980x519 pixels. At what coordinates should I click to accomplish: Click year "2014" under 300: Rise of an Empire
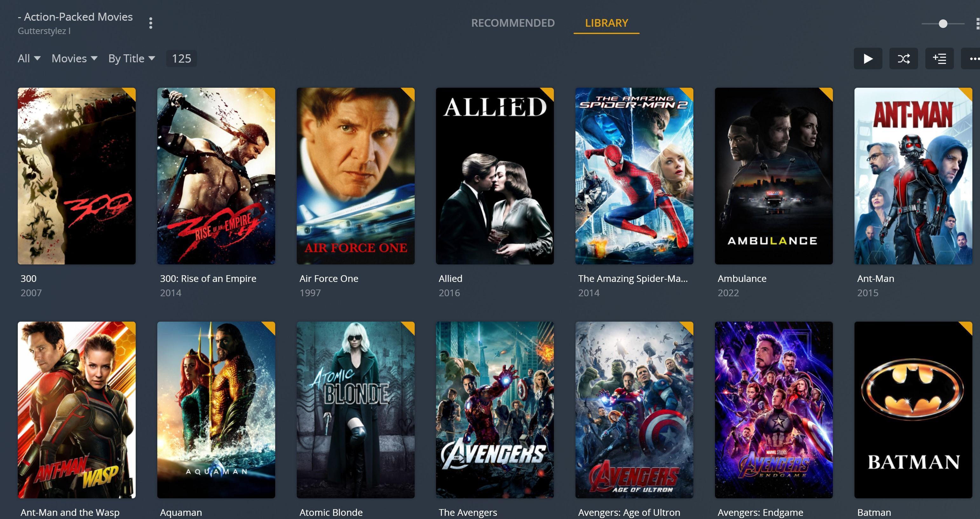(x=171, y=293)
